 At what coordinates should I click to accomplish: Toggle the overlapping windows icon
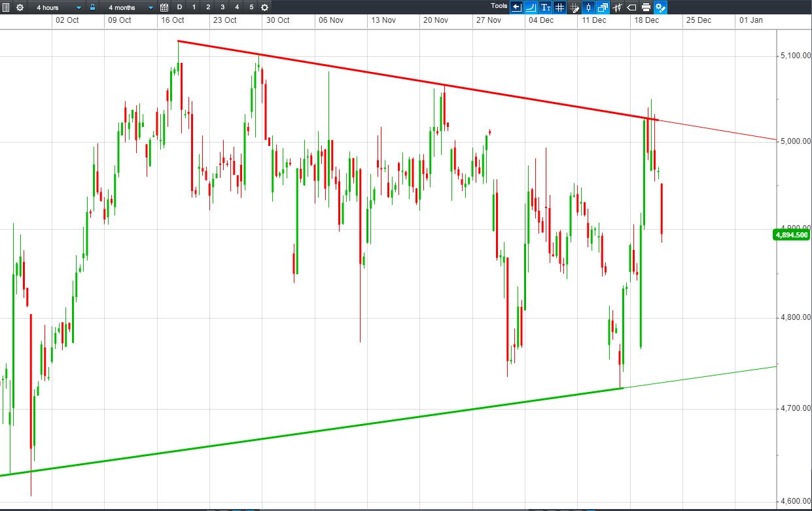[x=603, y=7]
